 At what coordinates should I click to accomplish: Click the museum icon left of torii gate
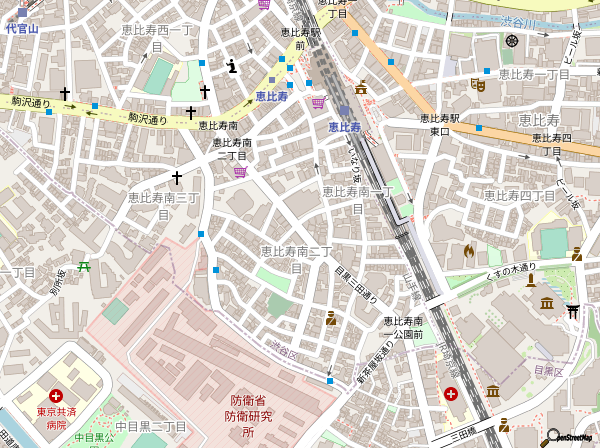click(x=546, y=303)
